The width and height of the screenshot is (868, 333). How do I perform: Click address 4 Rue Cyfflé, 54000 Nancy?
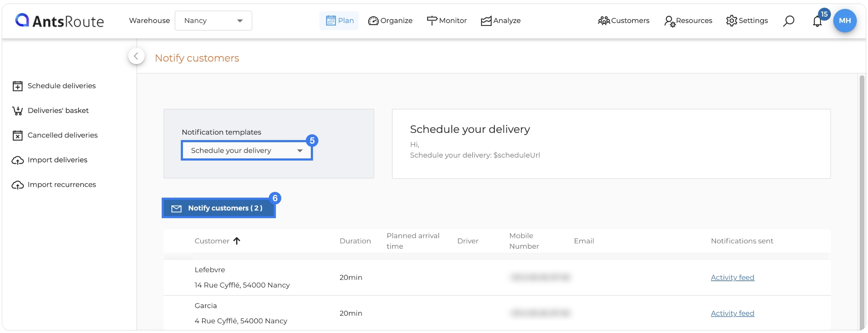(x=241, y=321)
